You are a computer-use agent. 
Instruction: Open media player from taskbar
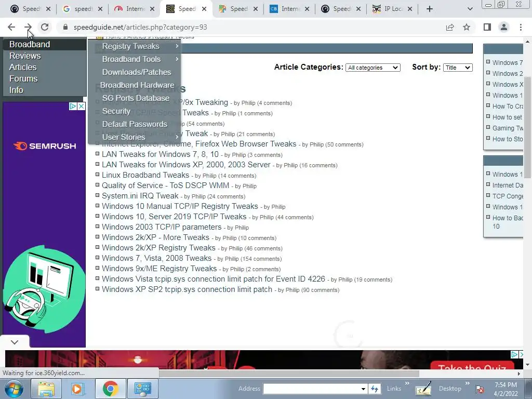click(77, 389)
